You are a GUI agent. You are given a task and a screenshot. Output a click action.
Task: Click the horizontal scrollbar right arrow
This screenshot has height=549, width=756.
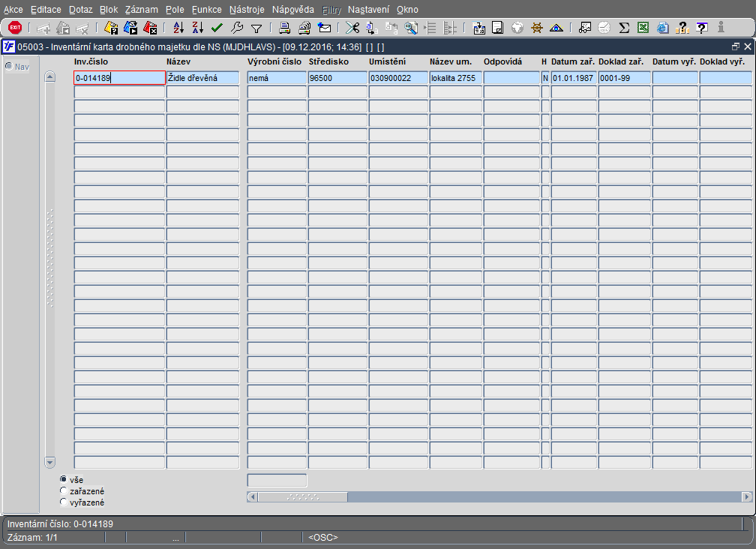click(x=746, y=496)
